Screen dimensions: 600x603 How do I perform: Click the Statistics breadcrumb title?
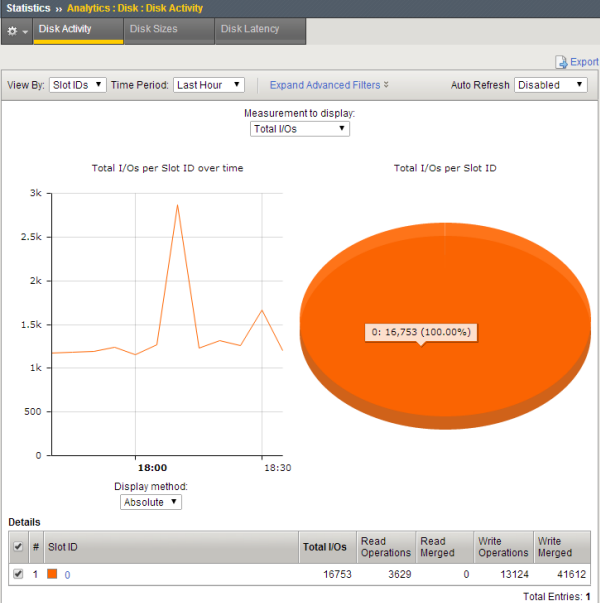click(x=26, y=8)
